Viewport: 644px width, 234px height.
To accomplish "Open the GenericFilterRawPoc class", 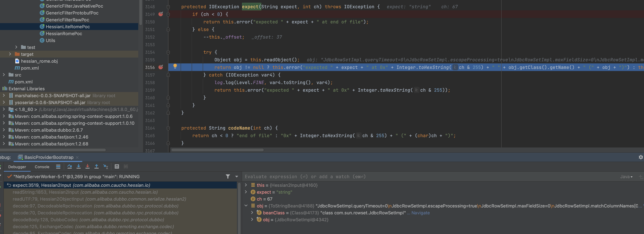I will [67, 20].
